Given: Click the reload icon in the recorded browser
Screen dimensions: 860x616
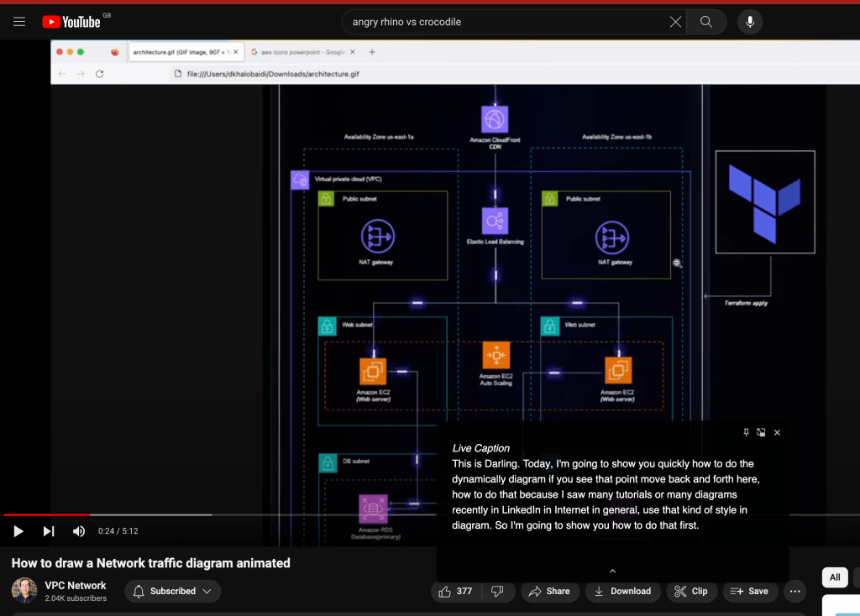Looking at the screenshot, I should [x=99, y=74].
